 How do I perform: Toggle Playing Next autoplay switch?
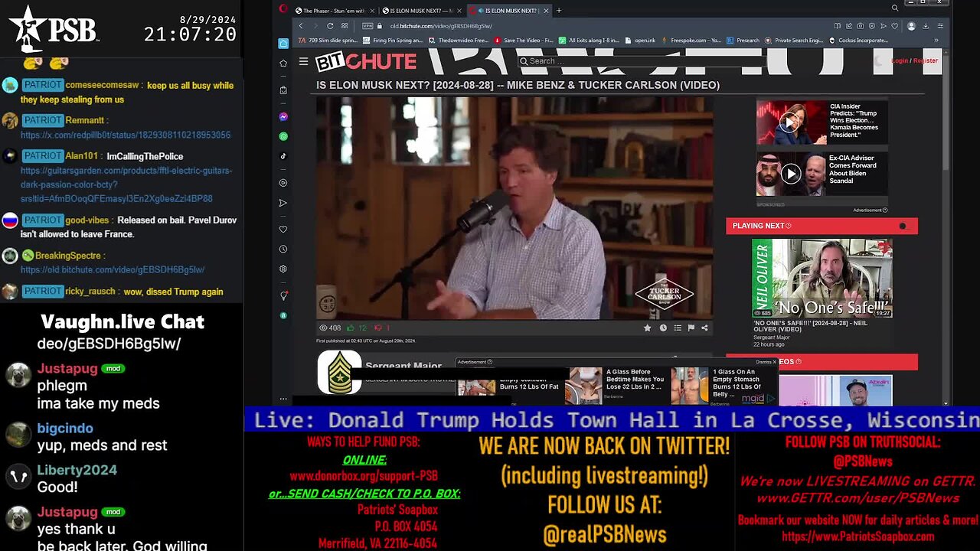pyautogui.click(x=905, y=226)
